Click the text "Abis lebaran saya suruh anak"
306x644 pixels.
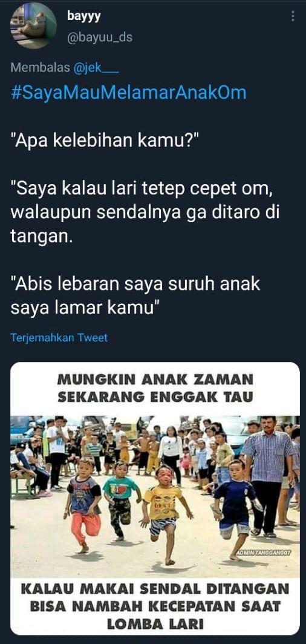[135, 284]
